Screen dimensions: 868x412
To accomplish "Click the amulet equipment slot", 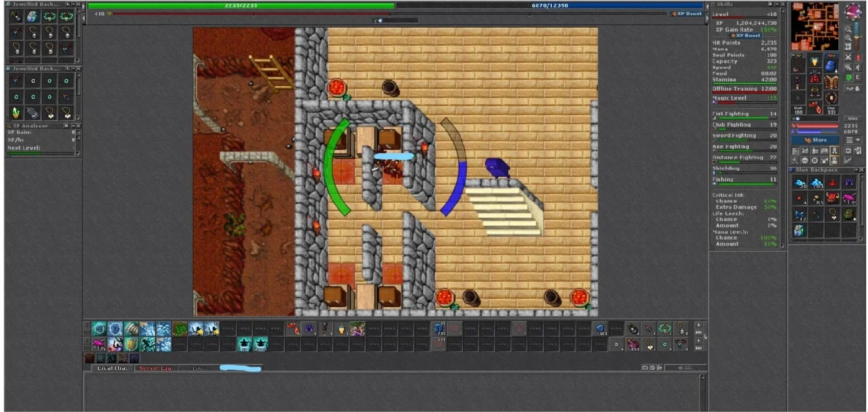I will coord(797,65).
